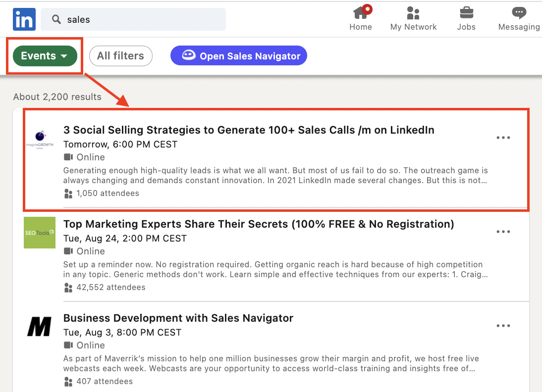
Task: Open options menu for Social Selling Strategies event
Action: (x=503, y=138)
